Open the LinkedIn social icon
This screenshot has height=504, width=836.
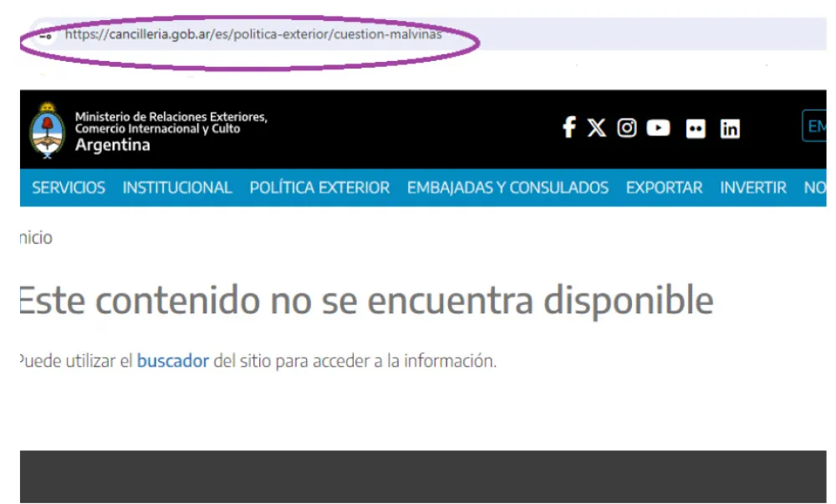point(730,129)
